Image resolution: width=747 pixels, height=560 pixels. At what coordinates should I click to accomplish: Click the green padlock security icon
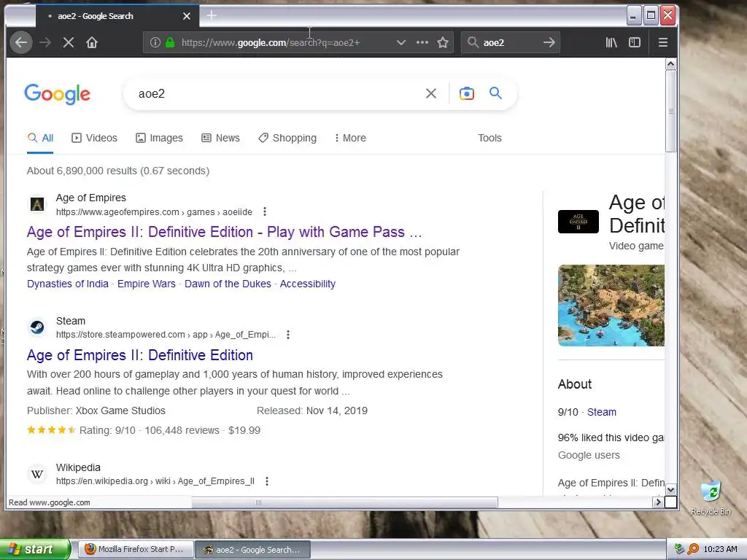169,42
